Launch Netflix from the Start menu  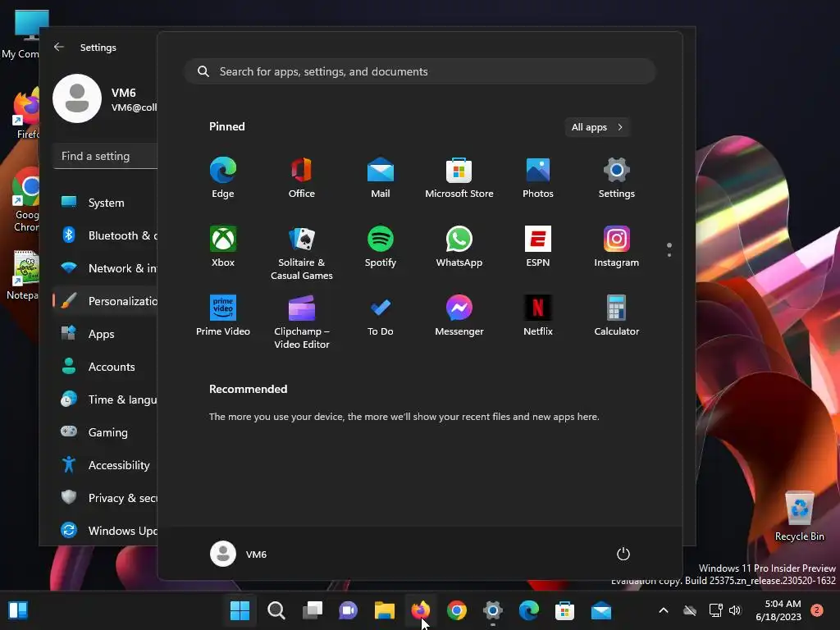tap(538, 316)
